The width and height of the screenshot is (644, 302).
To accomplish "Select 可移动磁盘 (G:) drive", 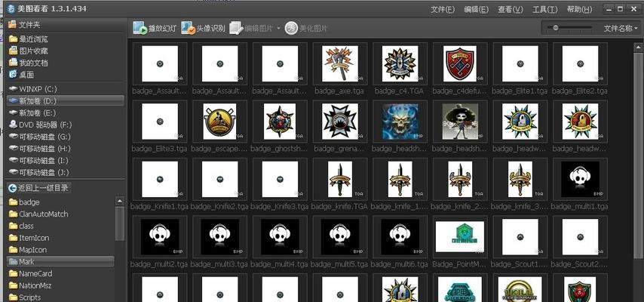I will point(39,137).
